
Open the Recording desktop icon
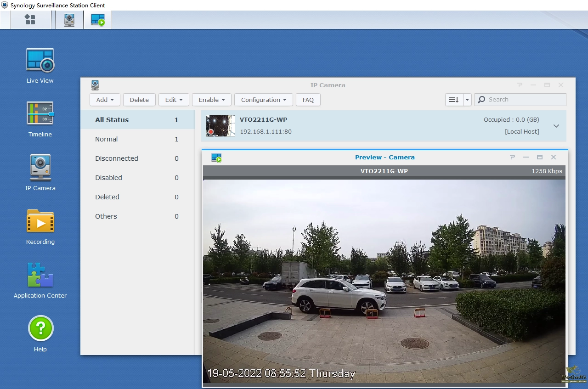coord(40,221)
